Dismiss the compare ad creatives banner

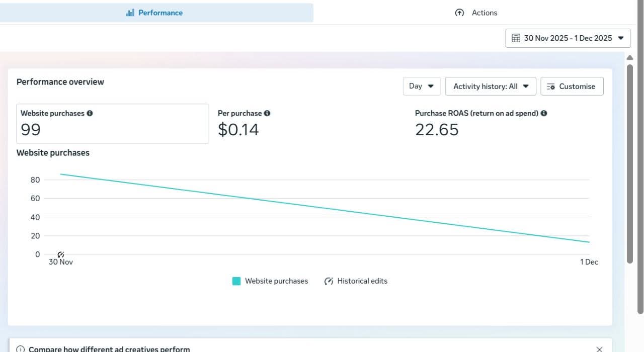click(599, 349)
